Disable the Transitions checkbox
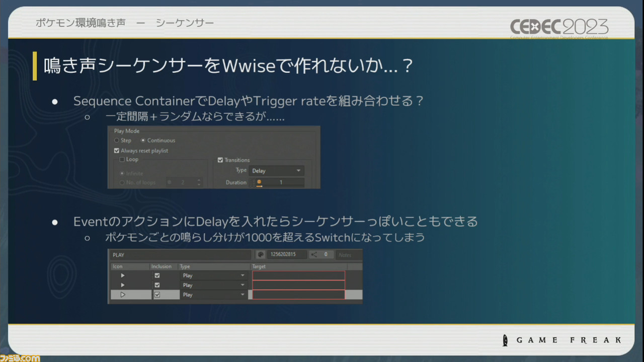Screen dimensions: 644x362 point(221,160)
